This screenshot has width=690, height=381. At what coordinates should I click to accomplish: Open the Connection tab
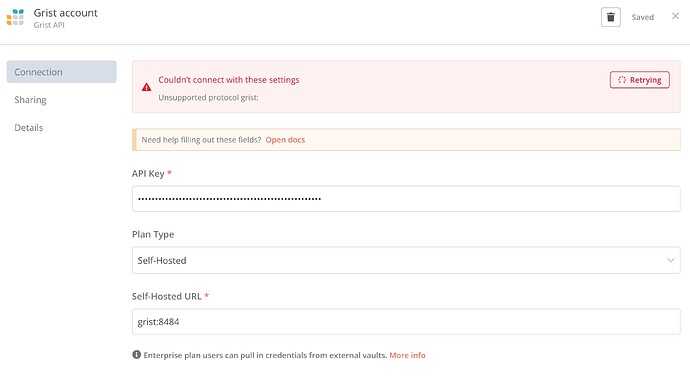[62, 72]
